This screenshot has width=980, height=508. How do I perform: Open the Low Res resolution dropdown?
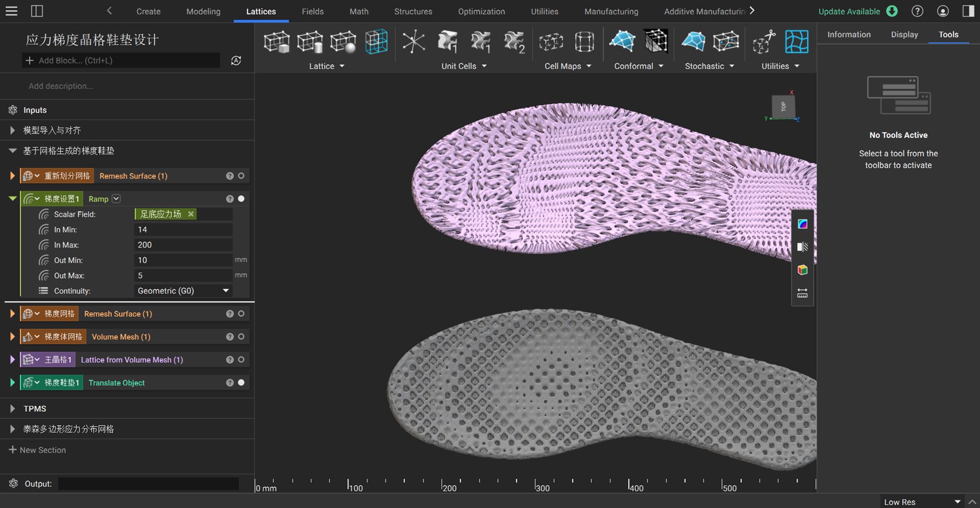[x=922, y=501]
